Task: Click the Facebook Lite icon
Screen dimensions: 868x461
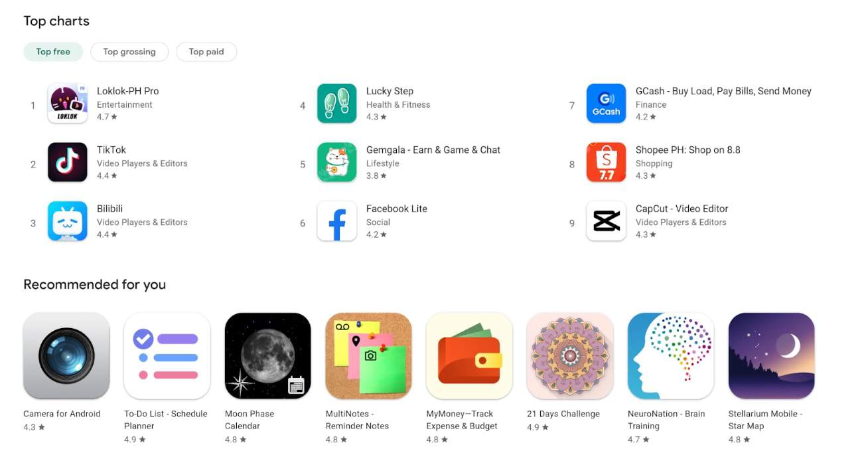Action: click(337, 221)
